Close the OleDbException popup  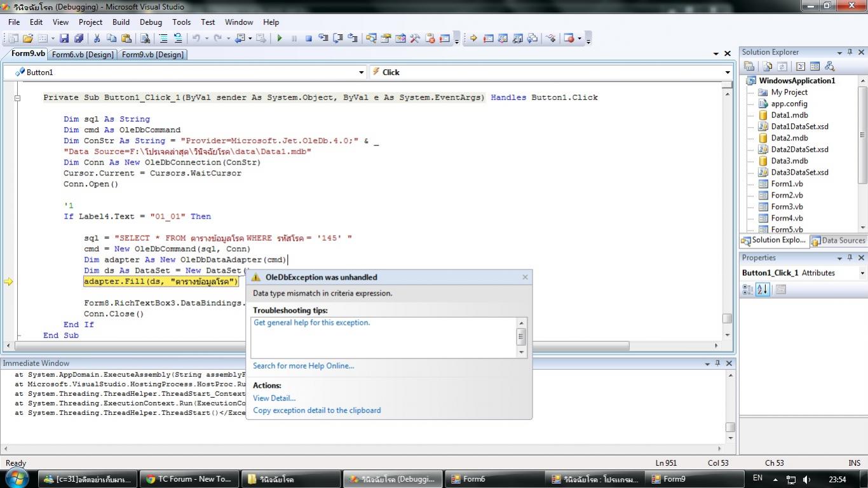[x=525, y=277]
